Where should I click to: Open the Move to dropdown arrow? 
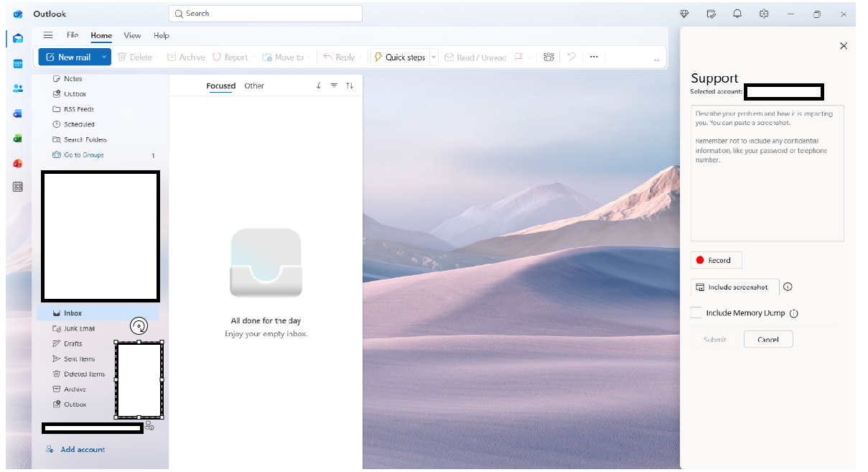[x=309, y=57]
